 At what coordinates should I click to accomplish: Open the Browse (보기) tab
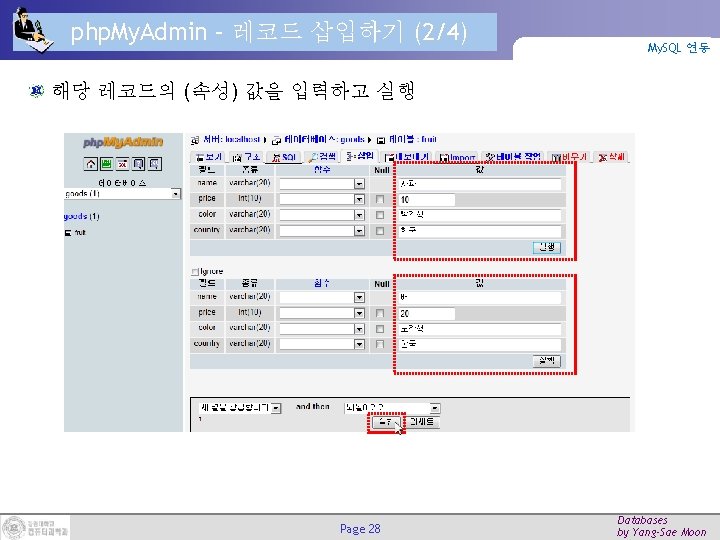coord(208,158)
